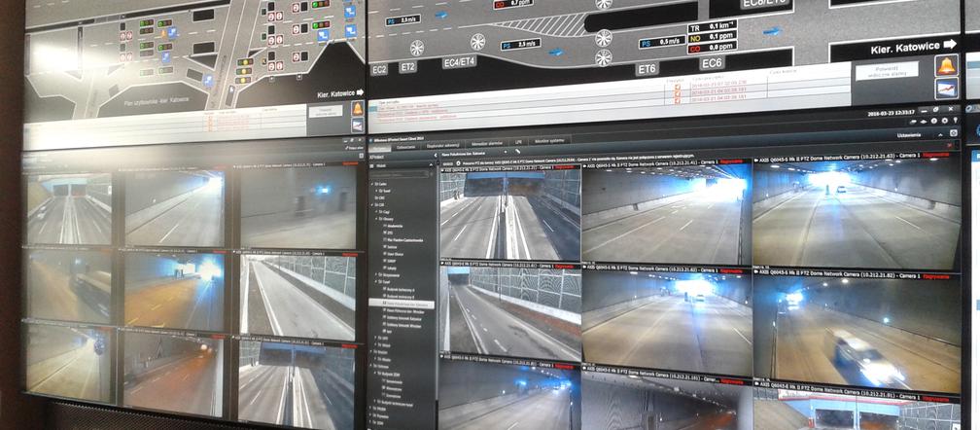Switch to the Menedżer alarmów tab
Image resolution: width=980 pixels, height=430 pixels.
click(x=486, y=143)
